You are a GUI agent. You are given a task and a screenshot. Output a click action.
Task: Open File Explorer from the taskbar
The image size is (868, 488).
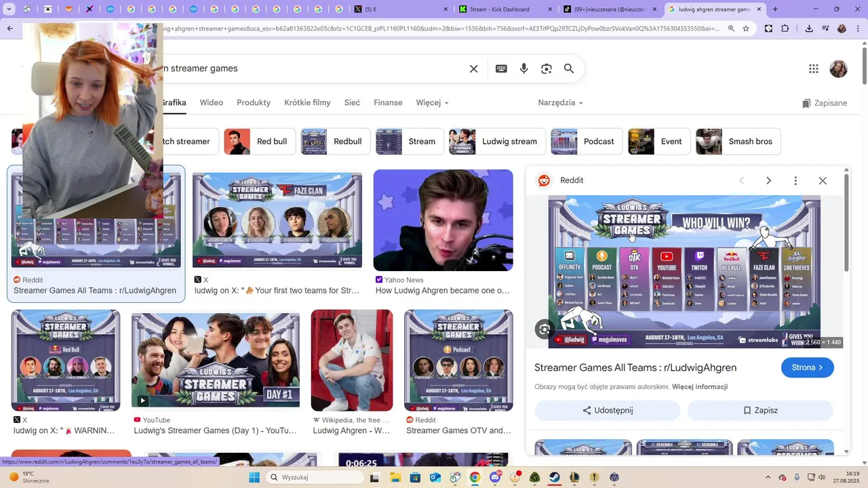point(395,477)
